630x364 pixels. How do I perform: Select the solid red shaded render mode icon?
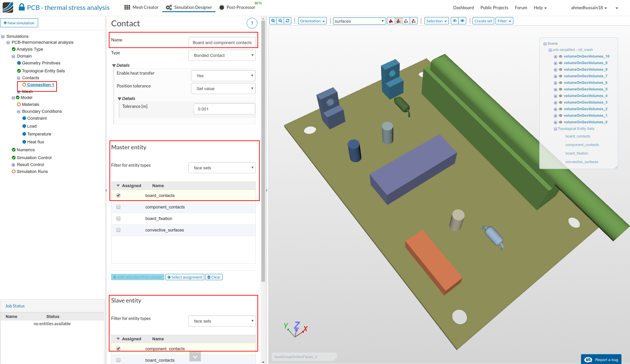pos(391,21)
